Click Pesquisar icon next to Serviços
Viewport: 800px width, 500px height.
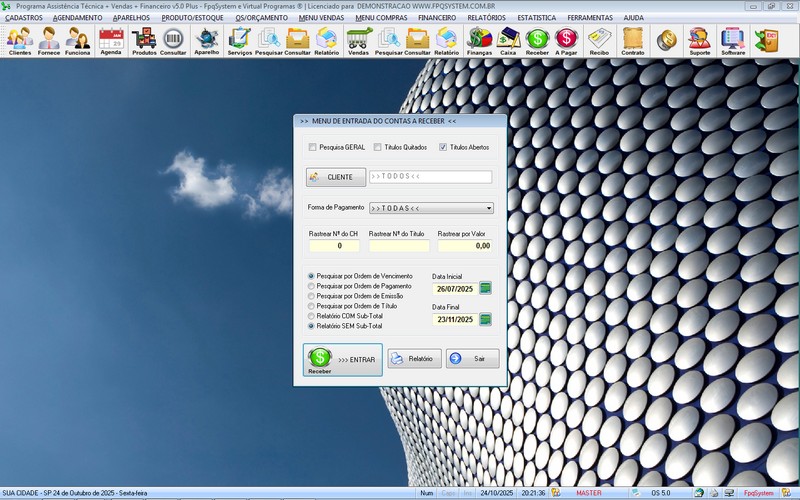tap(268, 41)
